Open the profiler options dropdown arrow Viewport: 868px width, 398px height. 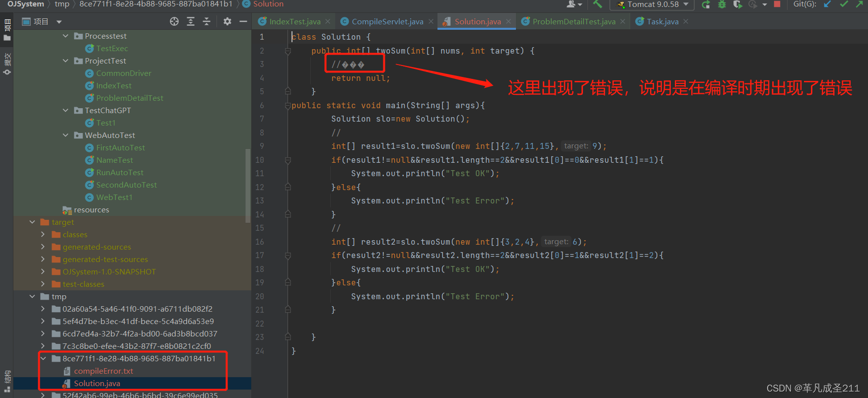764,4
